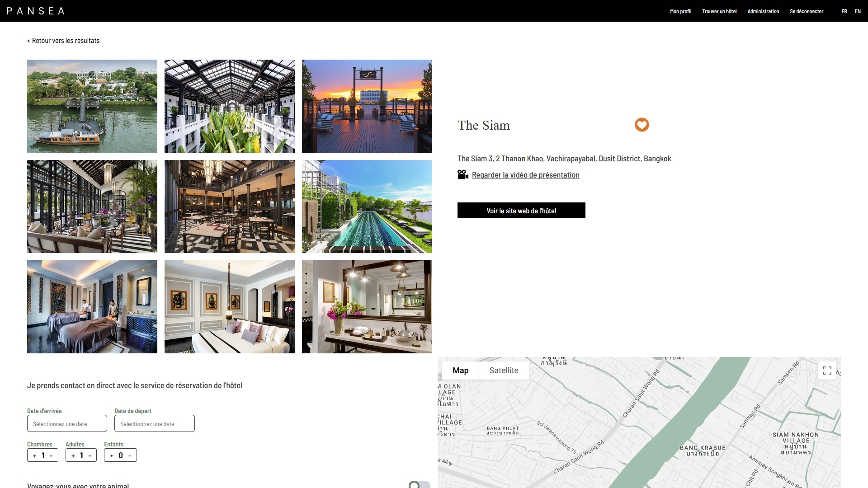Image resolution: width=868 pixels, height=488 pixels.
Task: Open bathroom vanity mirror photo
Action: (x=367, y=307)
